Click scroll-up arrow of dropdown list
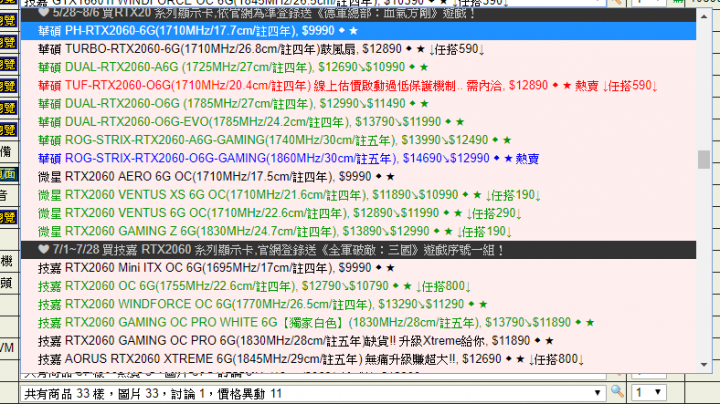Screen dimensions: 720x404 pos(704,16)
